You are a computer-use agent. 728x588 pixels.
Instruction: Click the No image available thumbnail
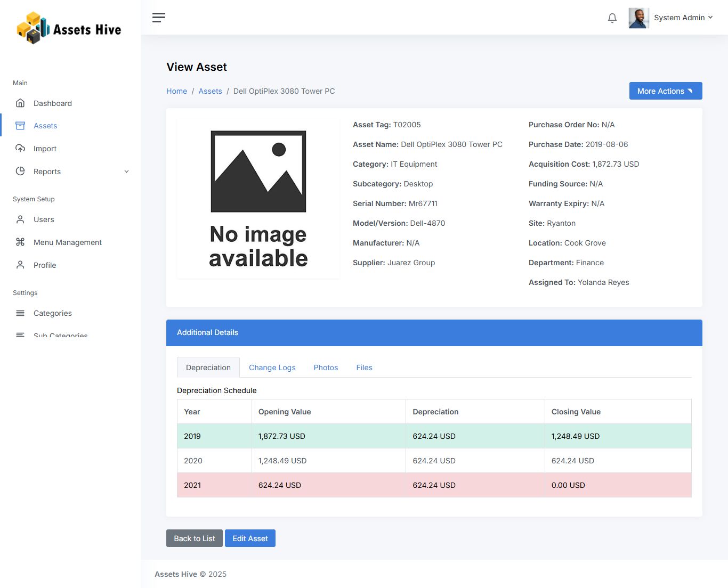pyautogui.click(x=258, y=199)
